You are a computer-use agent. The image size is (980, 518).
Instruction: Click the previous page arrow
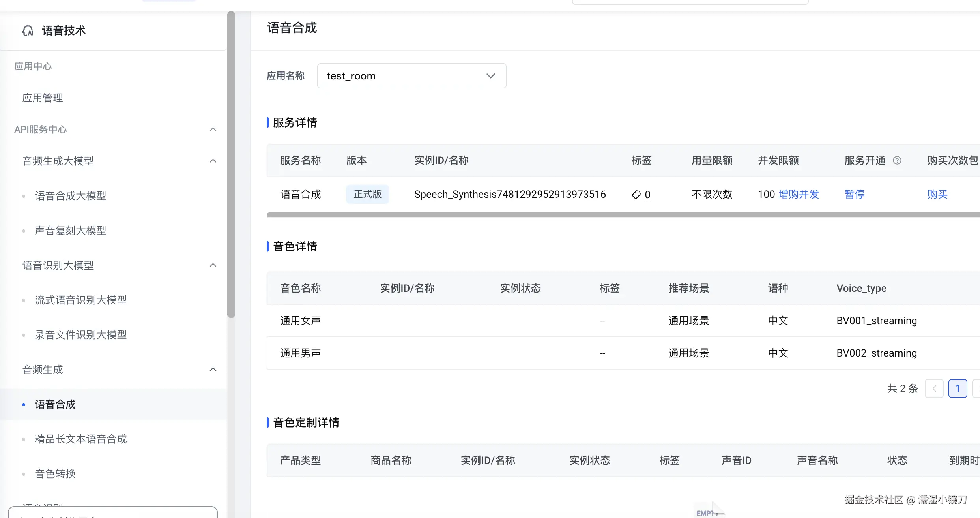[x=934, y=388]
